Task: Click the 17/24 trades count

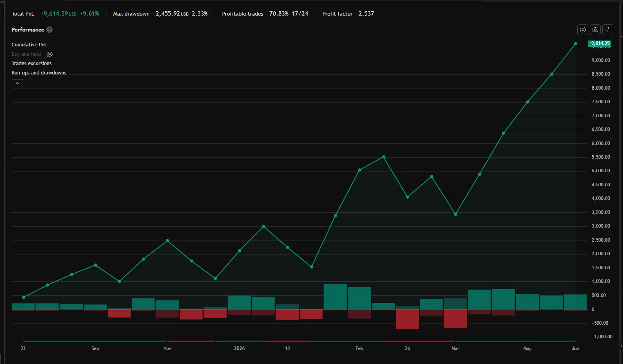Action: coord(300,14)
